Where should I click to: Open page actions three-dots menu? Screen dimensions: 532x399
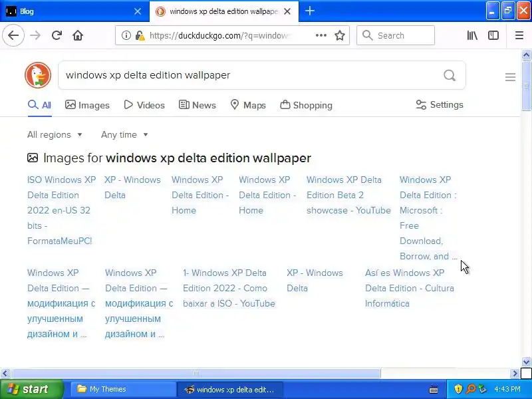tap(321, 35)
